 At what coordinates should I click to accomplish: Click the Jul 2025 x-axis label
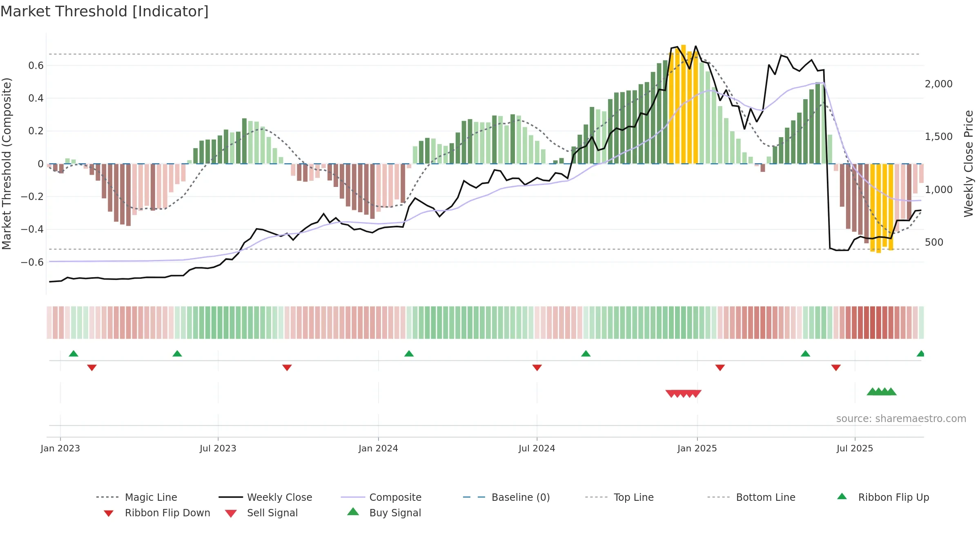coord(855,449)
